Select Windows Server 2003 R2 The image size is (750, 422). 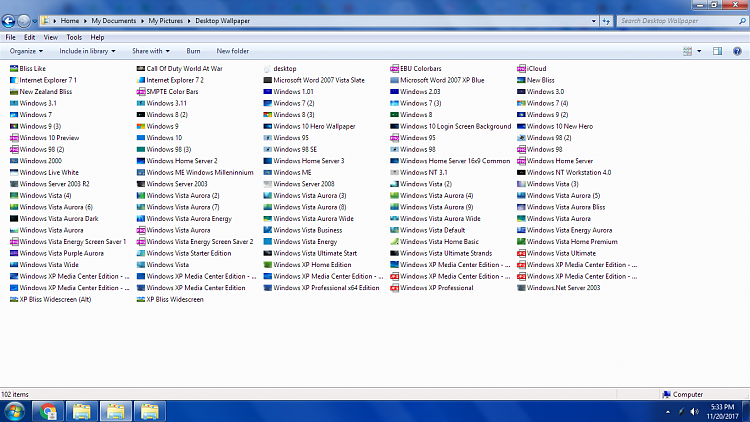[x=49, y=184]
